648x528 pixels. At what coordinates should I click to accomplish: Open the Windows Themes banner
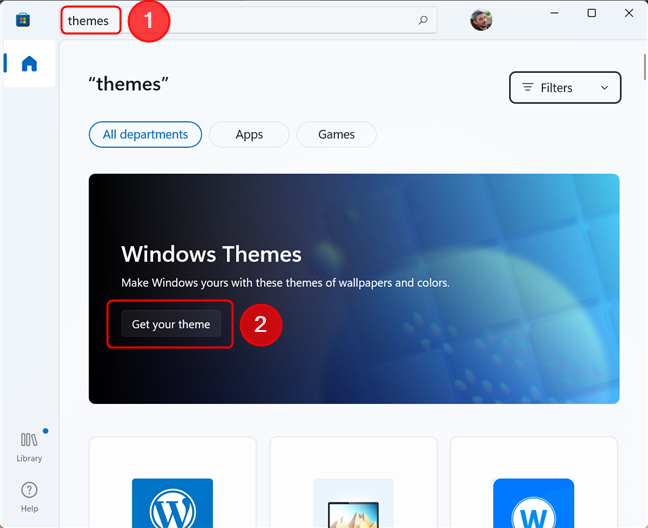(354, 289)
